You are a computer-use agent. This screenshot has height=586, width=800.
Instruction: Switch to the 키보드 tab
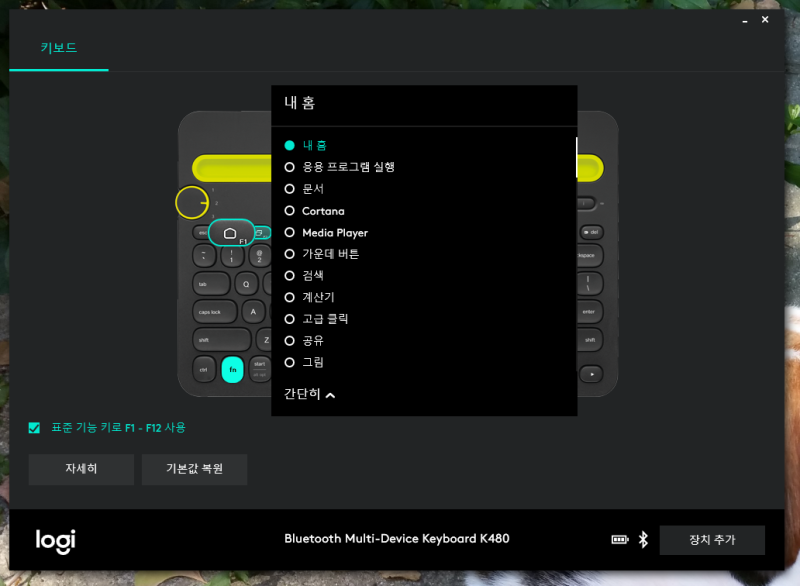coord(59,48)
